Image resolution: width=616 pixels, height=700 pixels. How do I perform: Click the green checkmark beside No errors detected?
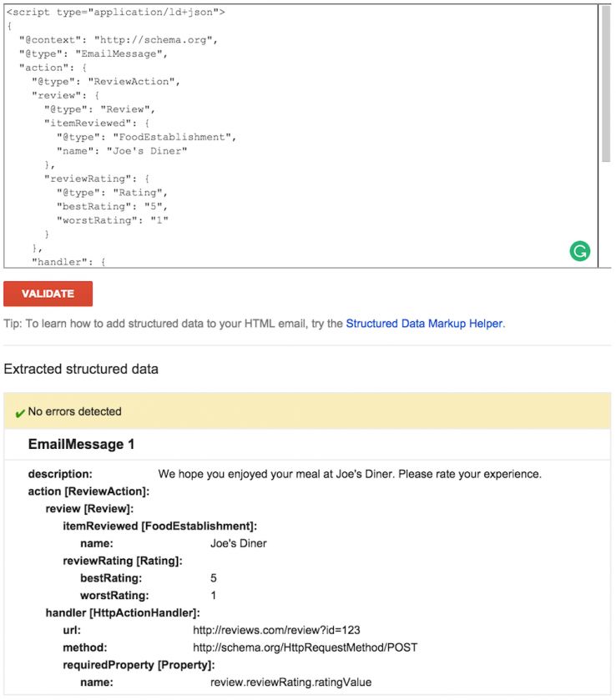click(x=18, y=412)
